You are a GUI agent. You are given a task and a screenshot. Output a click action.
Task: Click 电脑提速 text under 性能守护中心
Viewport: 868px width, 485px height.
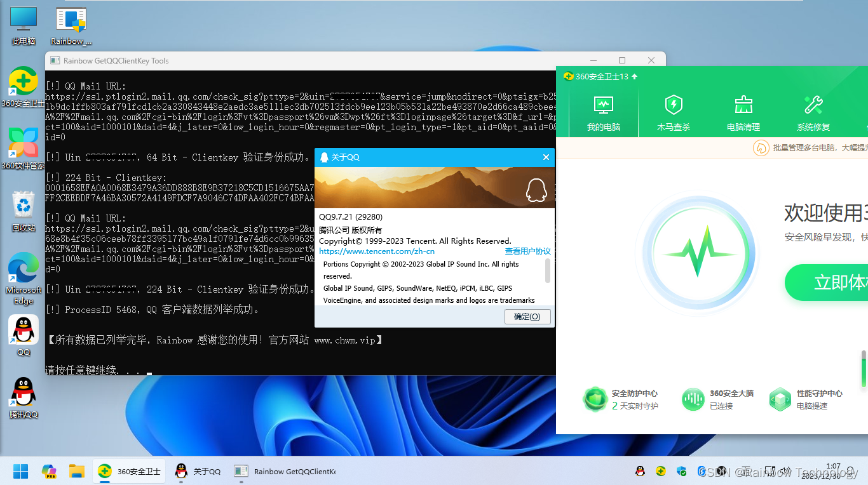point(812,406)
